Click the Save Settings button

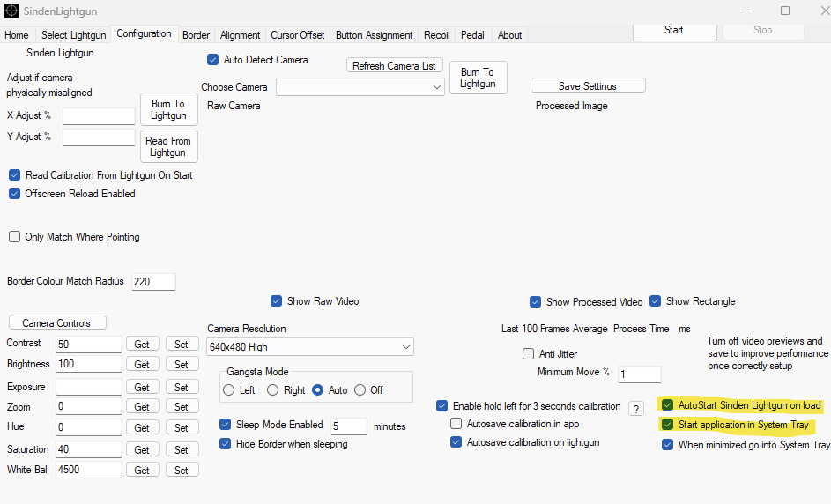[588, 85]
